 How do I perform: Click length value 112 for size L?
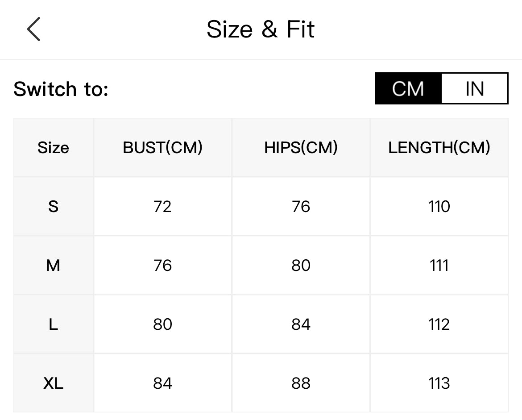coord(439,324)
